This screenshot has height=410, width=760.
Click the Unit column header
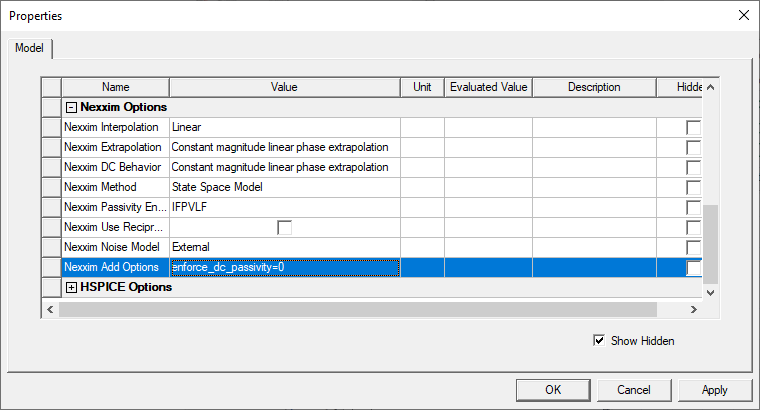[422, 87]
